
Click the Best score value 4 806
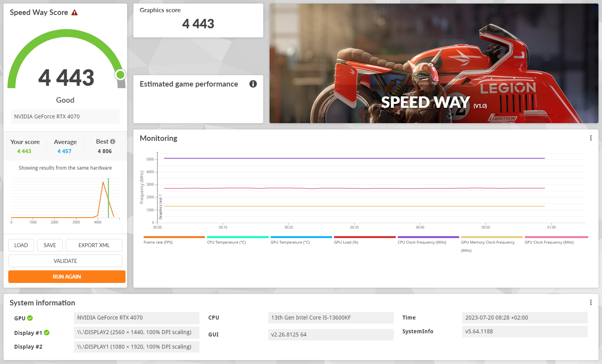[105, 151]
